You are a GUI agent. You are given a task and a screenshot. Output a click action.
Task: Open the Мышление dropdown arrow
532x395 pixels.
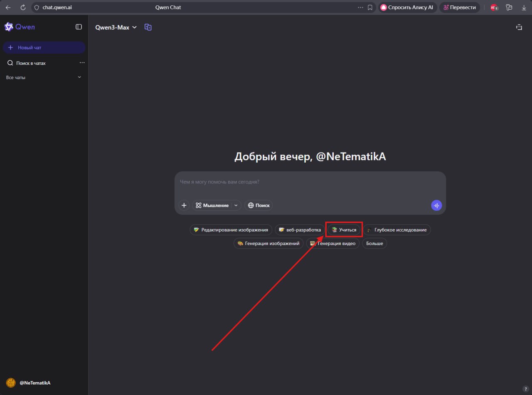[x=236, y=205]
